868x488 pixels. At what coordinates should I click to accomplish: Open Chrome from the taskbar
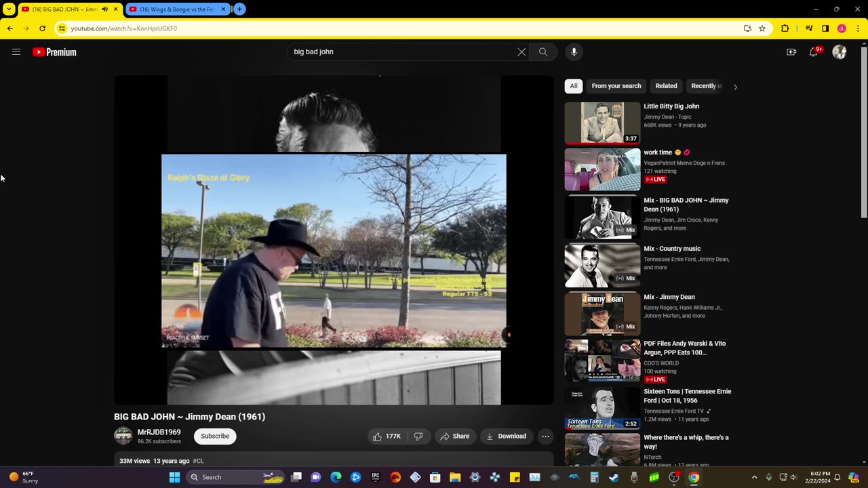coord(694,477)
